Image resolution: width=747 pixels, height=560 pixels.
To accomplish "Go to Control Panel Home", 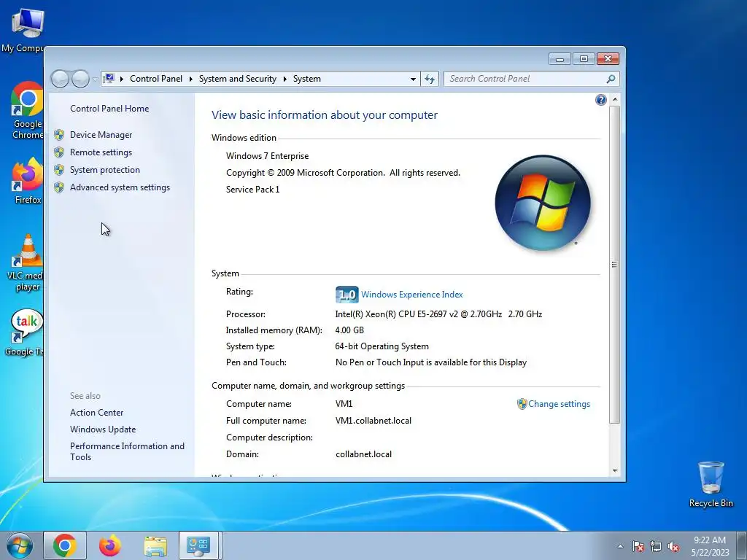I will coord(109,109).
